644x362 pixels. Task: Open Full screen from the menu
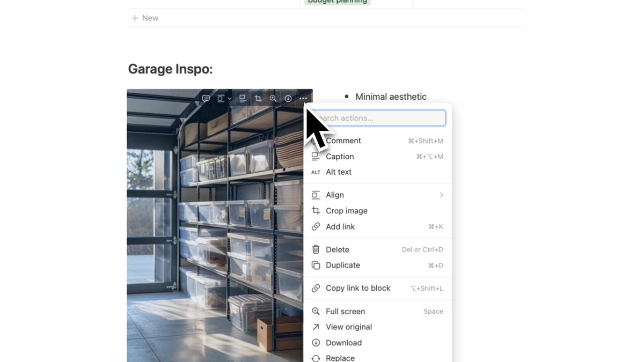tap(378, 312)
